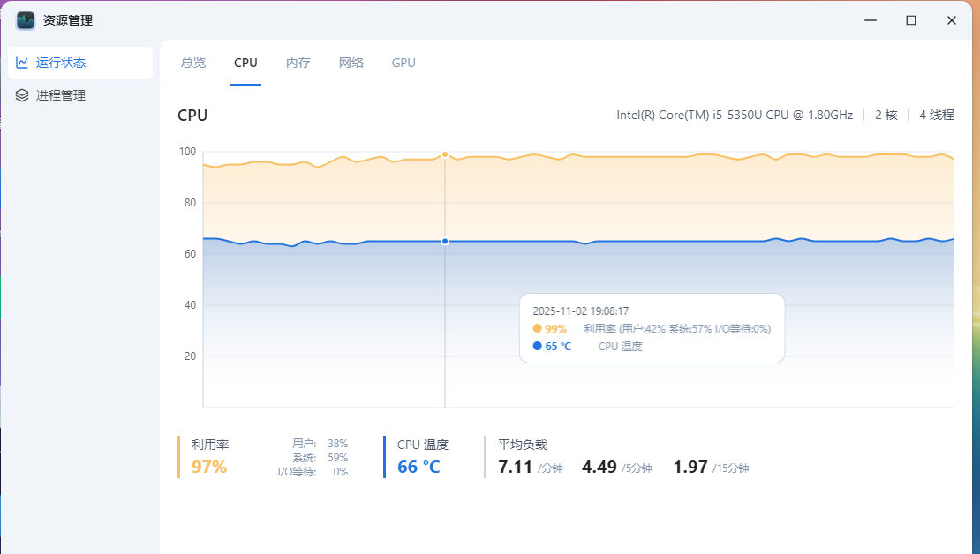Viewport: 980px width, 554px height.
Task: Click the blue 65 °C dot in tooltip
Action: 537,346
